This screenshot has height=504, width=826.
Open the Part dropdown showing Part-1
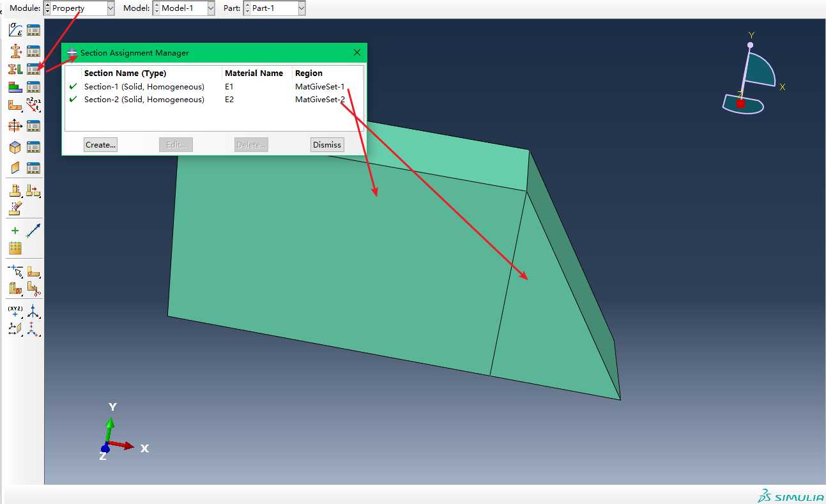pyautogui.click(x=301, y=8)
